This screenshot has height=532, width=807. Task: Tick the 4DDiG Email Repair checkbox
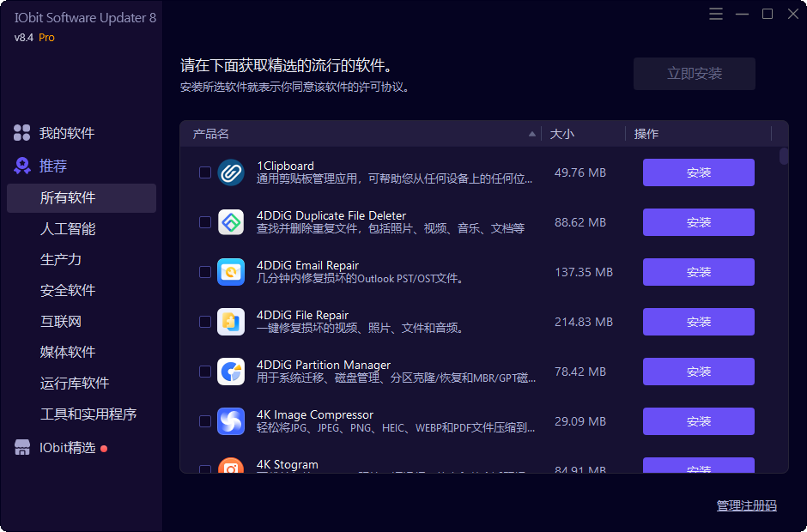(204, 271)
